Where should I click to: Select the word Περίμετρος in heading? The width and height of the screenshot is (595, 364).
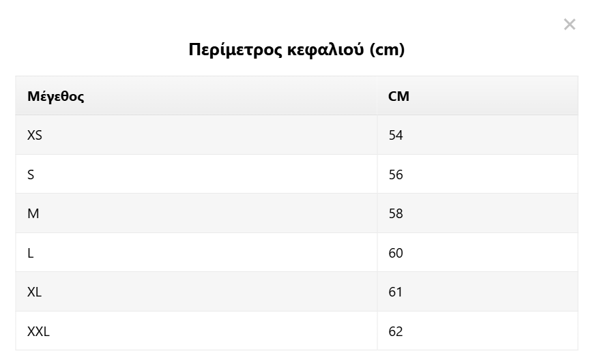235,50
